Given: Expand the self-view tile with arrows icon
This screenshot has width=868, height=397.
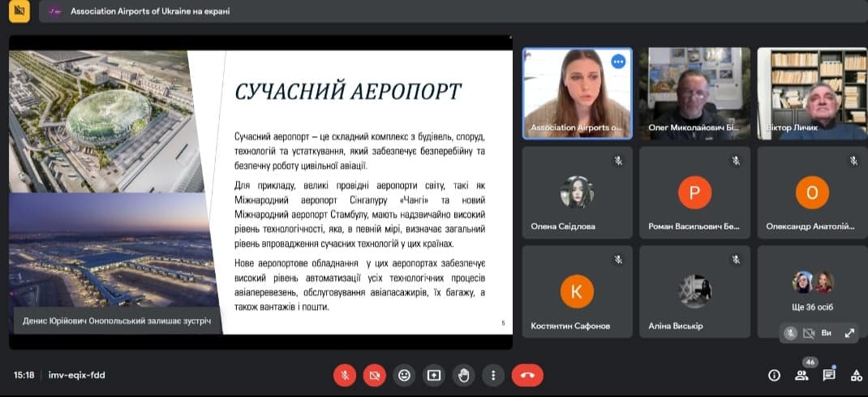Looking at the screenshot, I should pos(849,333).
